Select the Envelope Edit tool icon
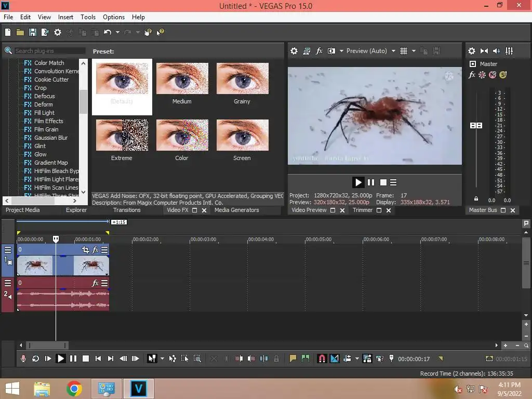Image resolution: width=532 pixels, height=399 pixels. 172,358
